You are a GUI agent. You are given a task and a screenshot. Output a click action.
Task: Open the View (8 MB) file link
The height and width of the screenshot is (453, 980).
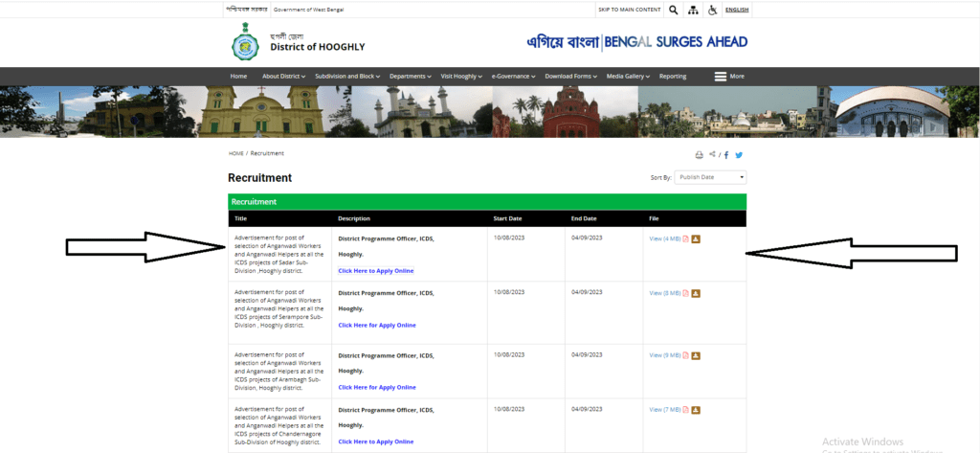click(x=665, y=293)
